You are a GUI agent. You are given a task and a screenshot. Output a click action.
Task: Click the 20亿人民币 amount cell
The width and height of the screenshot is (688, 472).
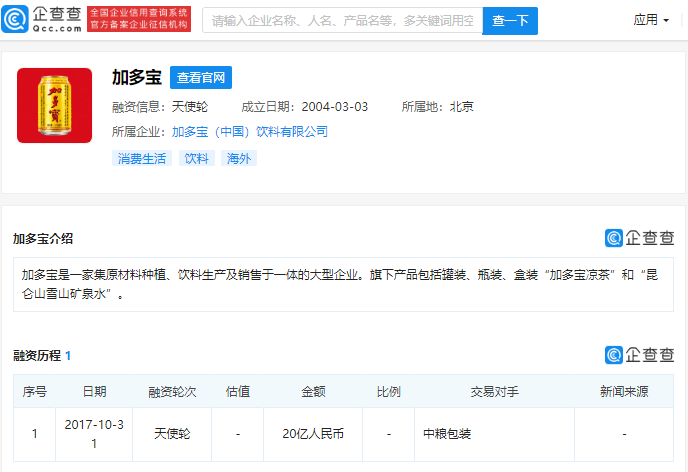(x=313, y=434)
